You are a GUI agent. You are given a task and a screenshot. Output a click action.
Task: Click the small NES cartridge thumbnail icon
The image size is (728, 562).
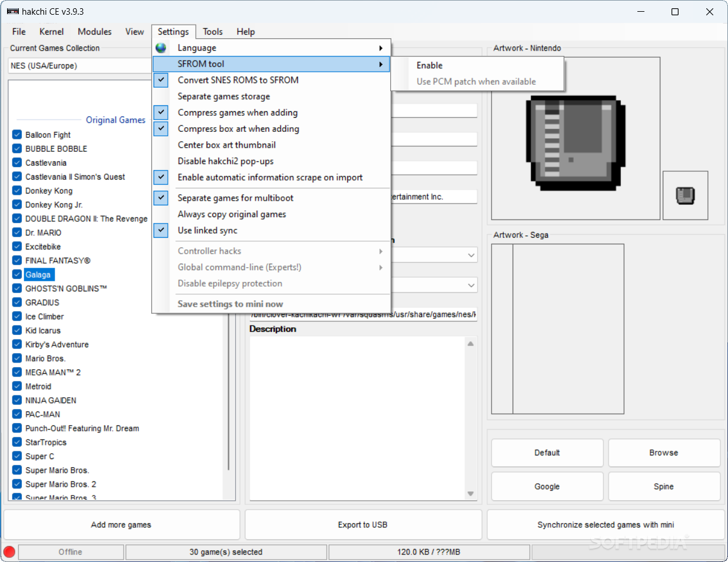click(x=685, y=195)
